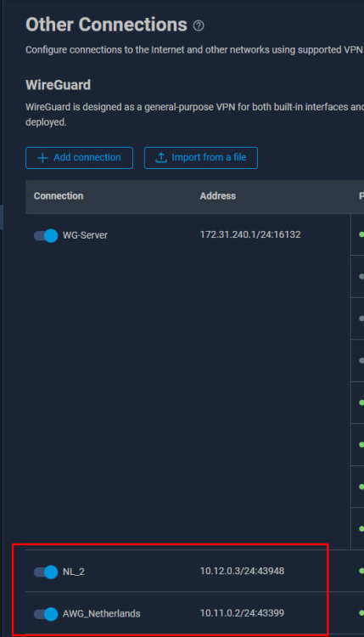Toggle the AWG_Netherlands connection switch
The image size is (364, 637).
(x=46, y=614)
